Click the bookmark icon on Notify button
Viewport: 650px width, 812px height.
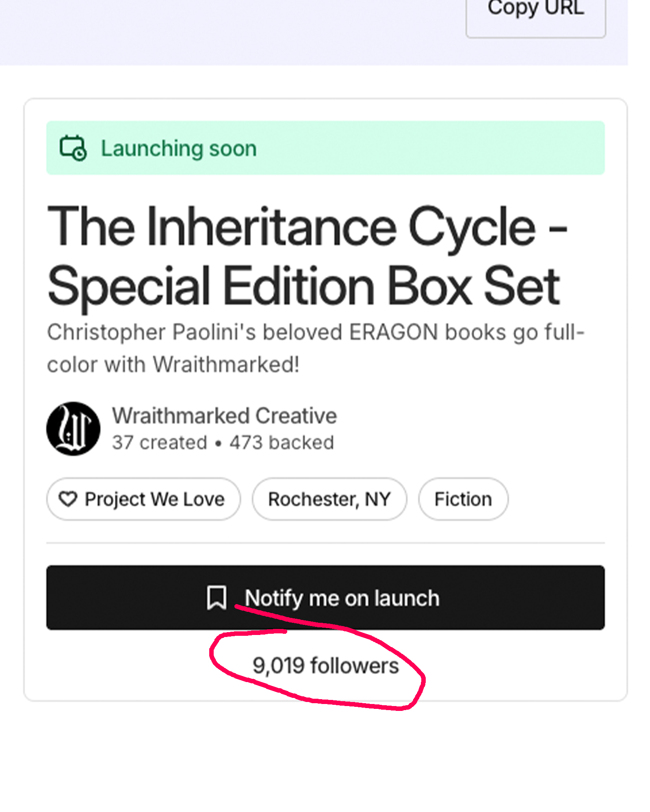[217, 598]
